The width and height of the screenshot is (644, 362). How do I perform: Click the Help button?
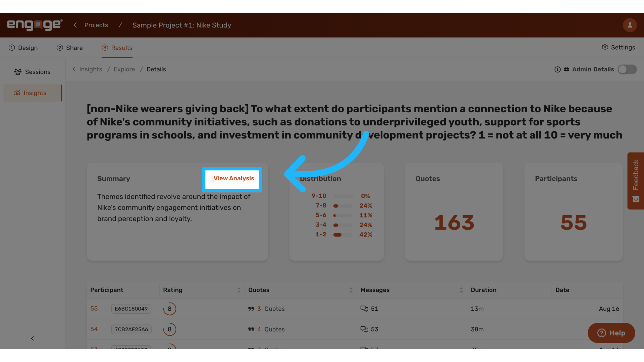(611, 333)
